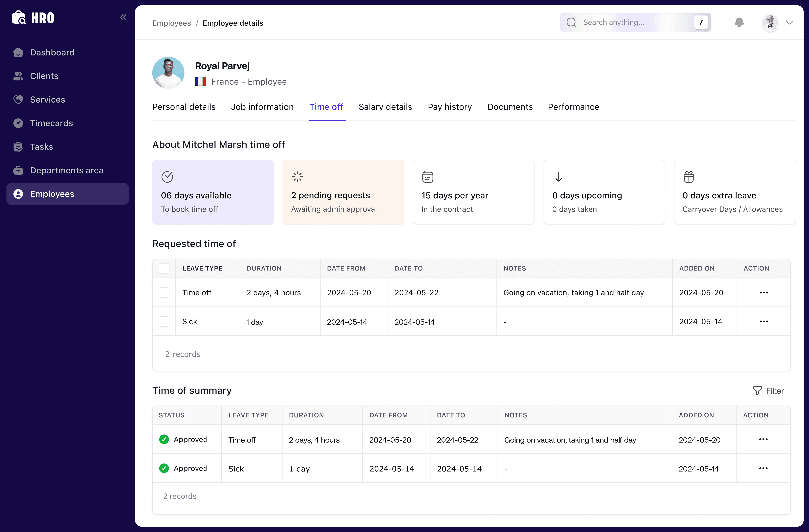809x532 pixels.
Task: Open action menu for requested Time off row
Action: tap(764, 293)
